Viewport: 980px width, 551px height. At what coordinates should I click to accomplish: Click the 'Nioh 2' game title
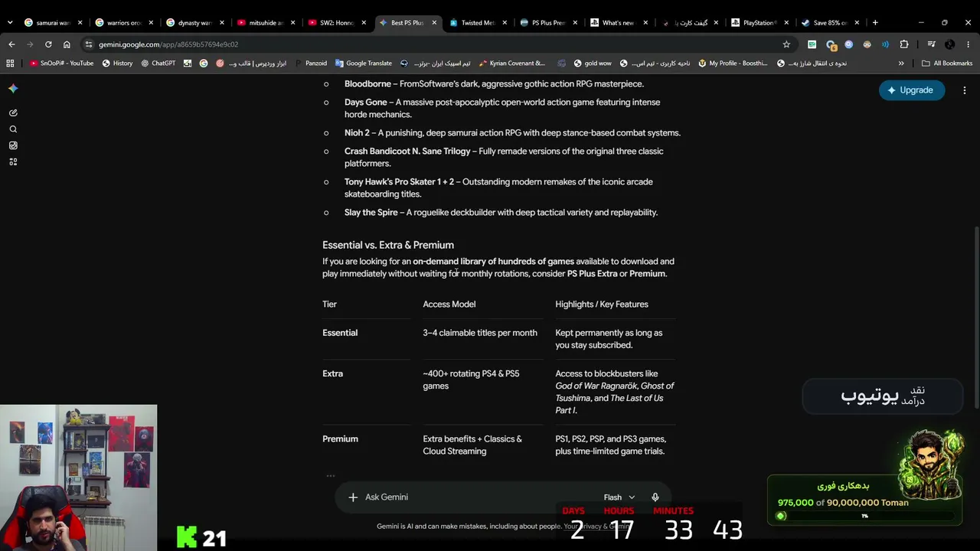click(x=357, y=133)
